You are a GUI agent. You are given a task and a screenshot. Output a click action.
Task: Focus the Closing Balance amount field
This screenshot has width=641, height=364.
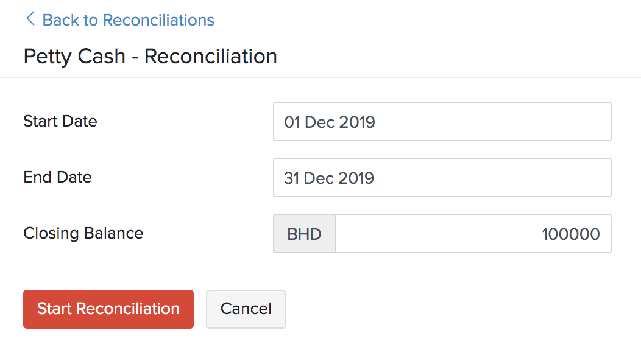pyautogui.click(x=473, y=234)
